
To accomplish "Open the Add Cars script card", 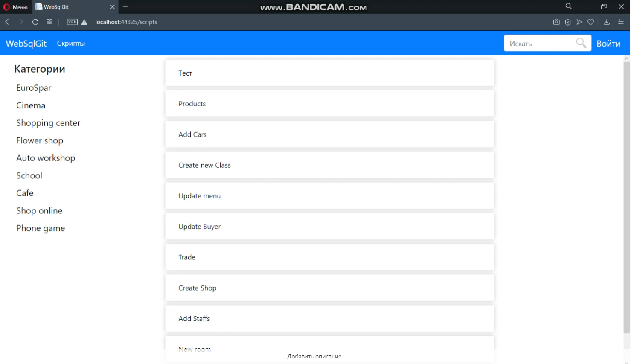I will (x=330, y=134).
